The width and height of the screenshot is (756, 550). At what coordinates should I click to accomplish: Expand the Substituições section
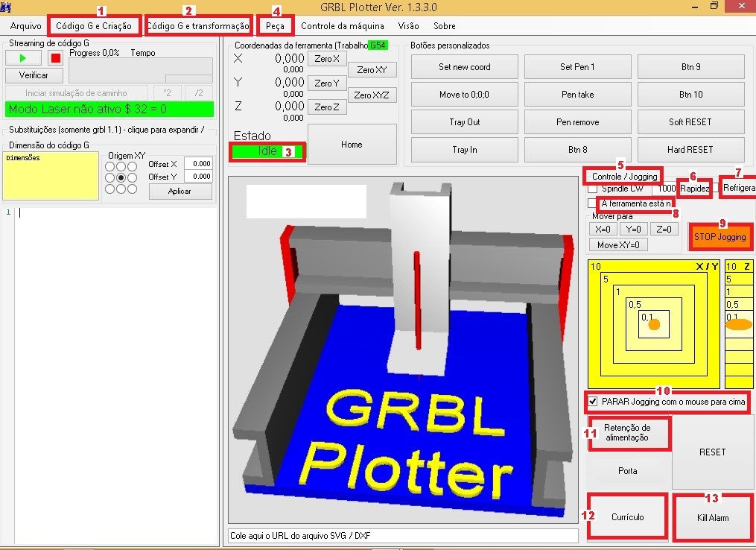pos(107,130)
